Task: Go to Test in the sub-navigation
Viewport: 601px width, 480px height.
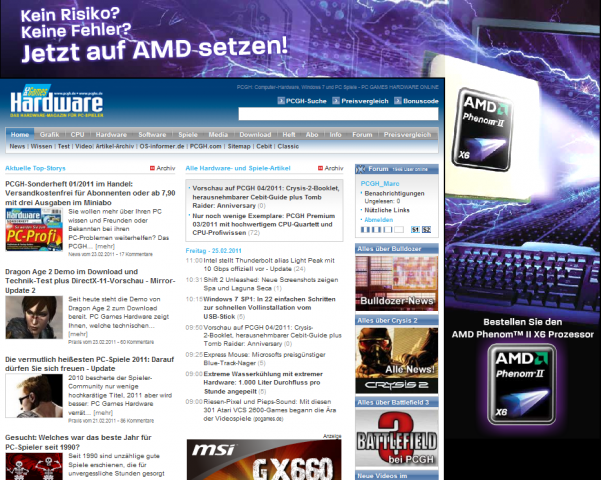Action: [64, 146]
